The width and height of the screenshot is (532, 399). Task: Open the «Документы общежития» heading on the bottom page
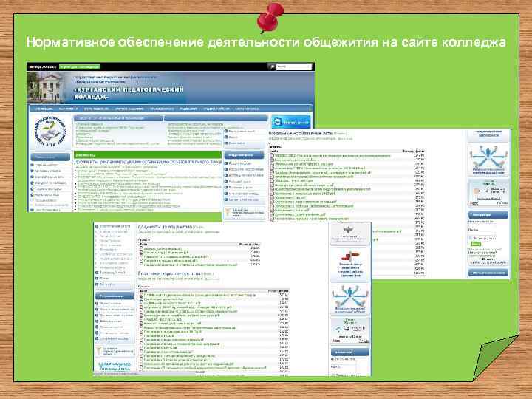click(x=166, y=227)
